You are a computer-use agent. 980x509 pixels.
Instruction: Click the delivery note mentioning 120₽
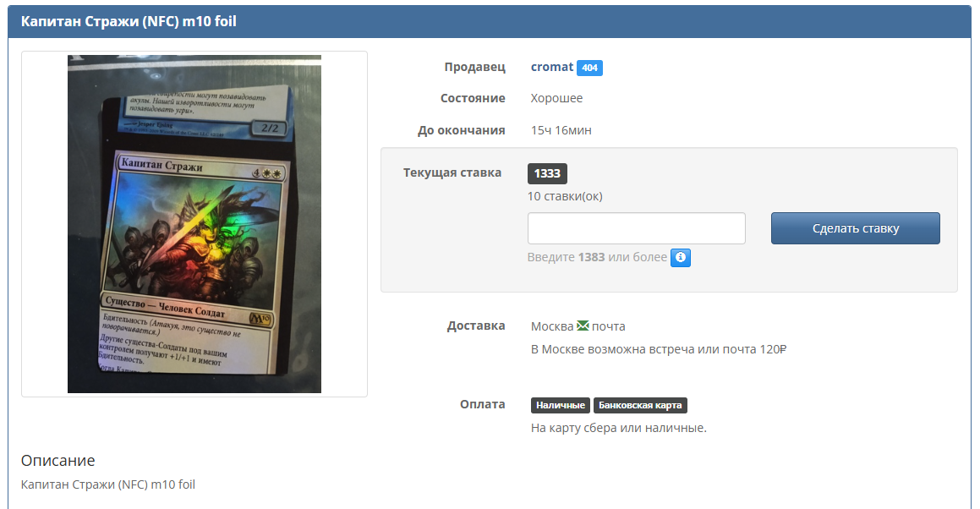[659, 349]
